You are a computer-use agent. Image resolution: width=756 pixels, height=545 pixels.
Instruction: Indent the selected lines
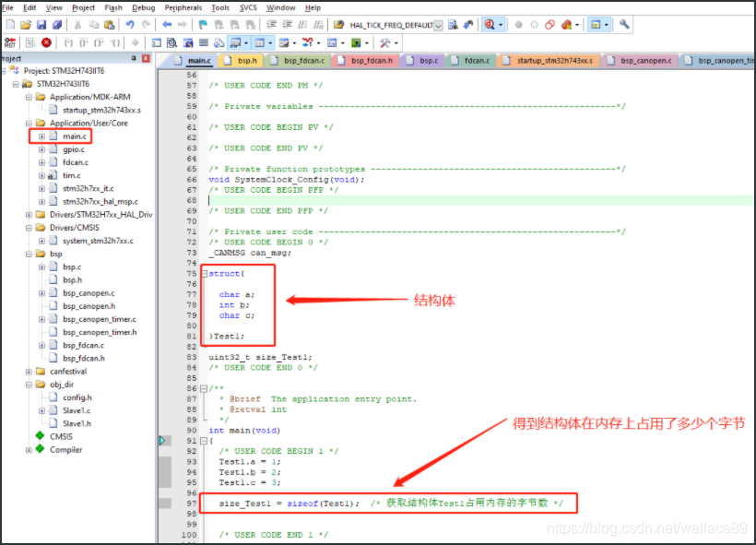pyautogui.click(x=271, y=25)
